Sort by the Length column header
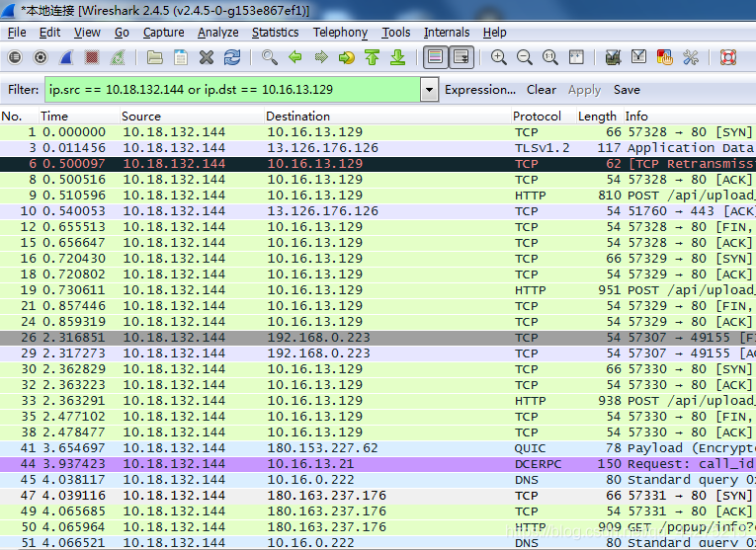 tap(600, 117)
